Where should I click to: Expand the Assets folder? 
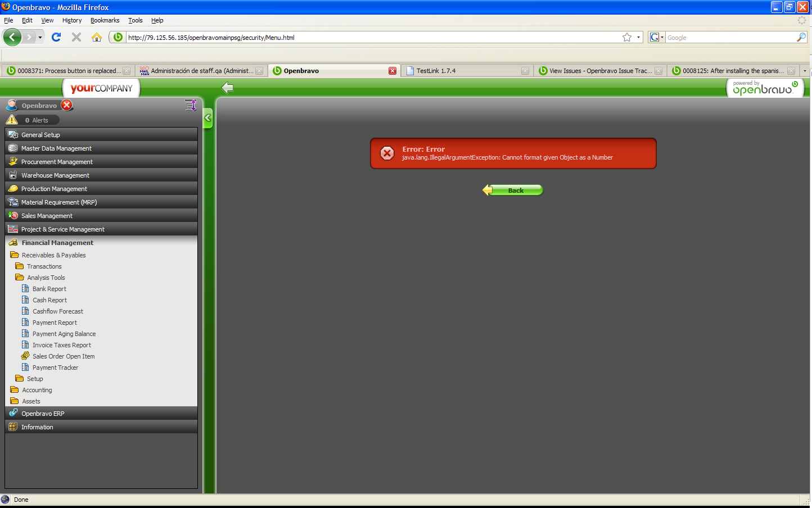pyautogui.click(x=26, y=401)
